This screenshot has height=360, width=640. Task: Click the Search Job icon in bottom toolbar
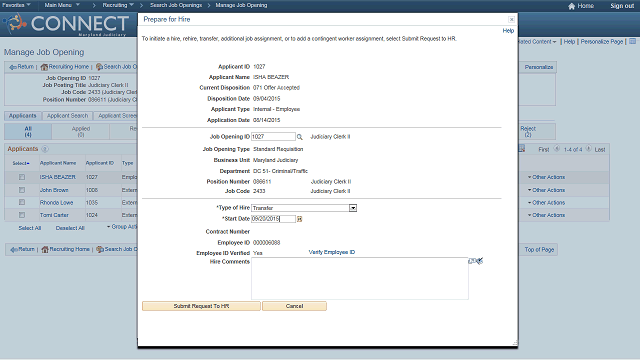coord(100,249)
